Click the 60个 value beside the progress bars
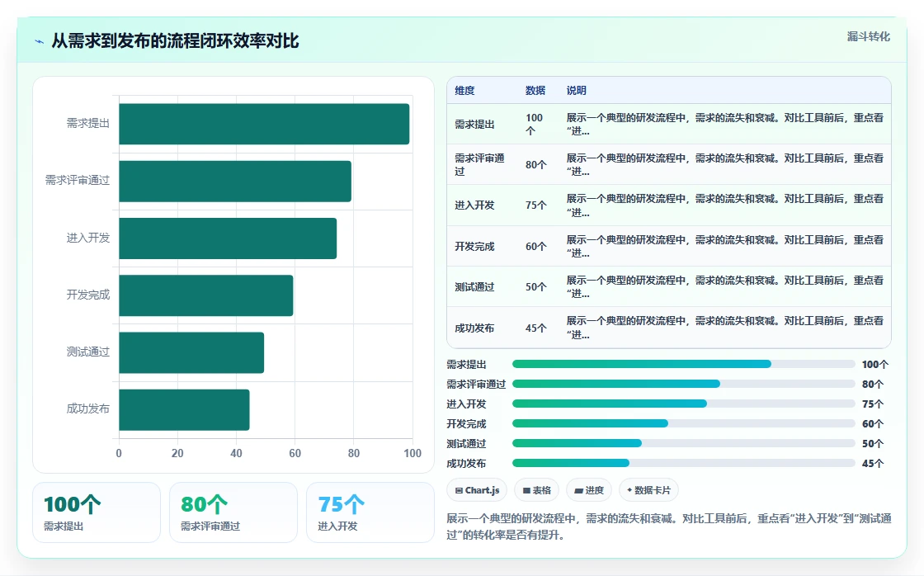 click(873, 424)
